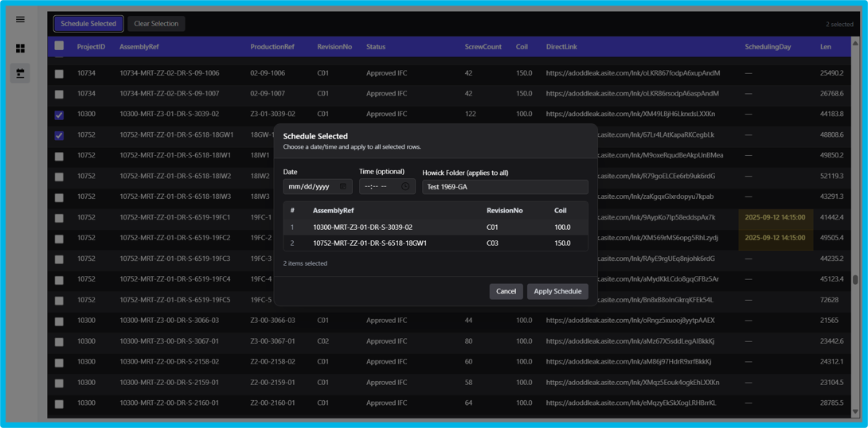Click the Howick Folder text field

coord(505,187)
